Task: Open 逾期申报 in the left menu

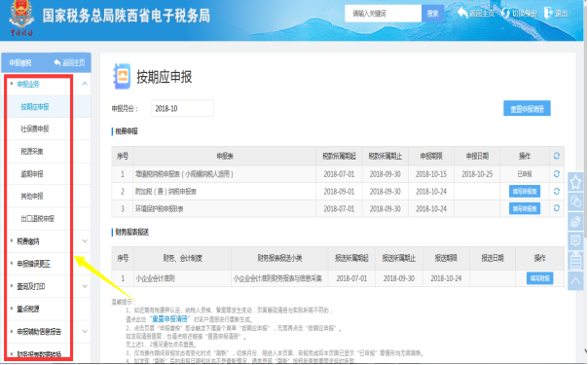Action: pyautogui.click(x=32, y=174)
